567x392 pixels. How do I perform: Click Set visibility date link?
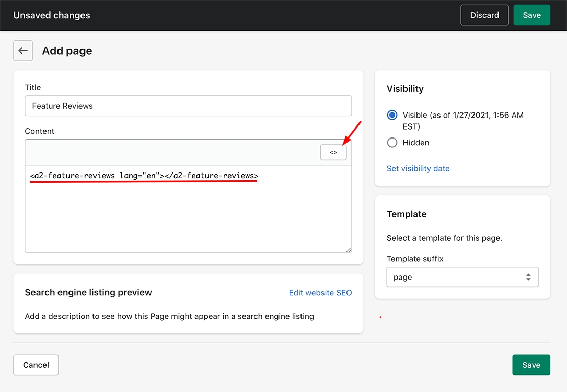(418, 168)
